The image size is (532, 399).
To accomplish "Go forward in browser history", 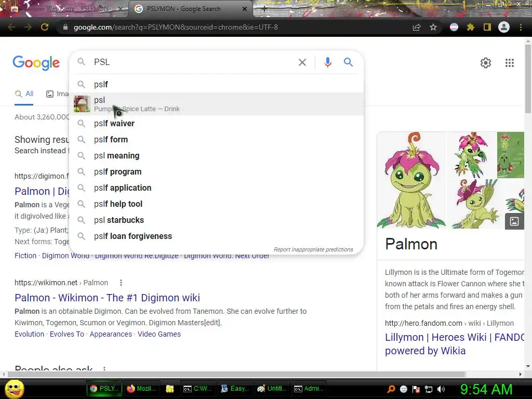I will pos(28,27).
